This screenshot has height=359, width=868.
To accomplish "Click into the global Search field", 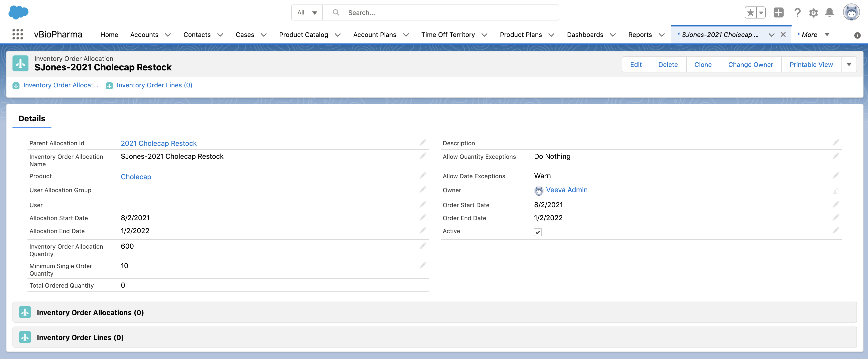I will (x=448, y=12).
